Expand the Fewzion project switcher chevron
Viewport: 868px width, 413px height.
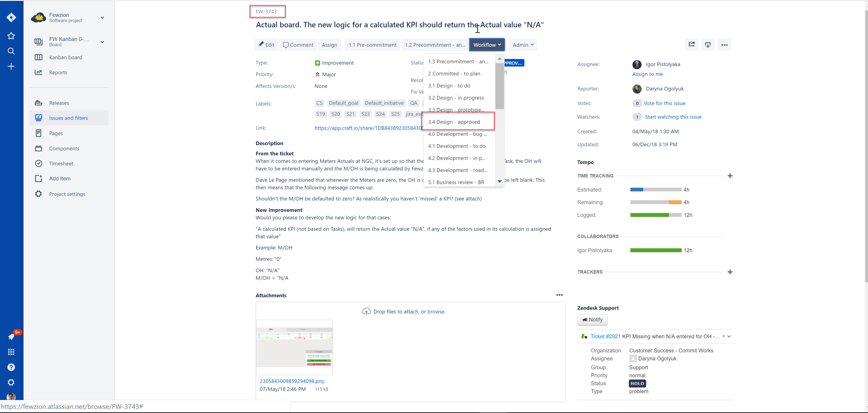[x=102, y=18]
